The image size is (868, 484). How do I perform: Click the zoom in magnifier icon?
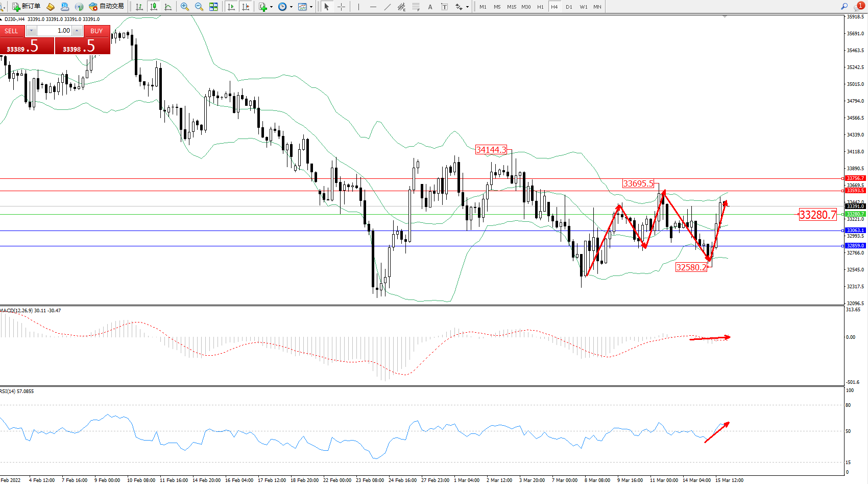[185, 7]
